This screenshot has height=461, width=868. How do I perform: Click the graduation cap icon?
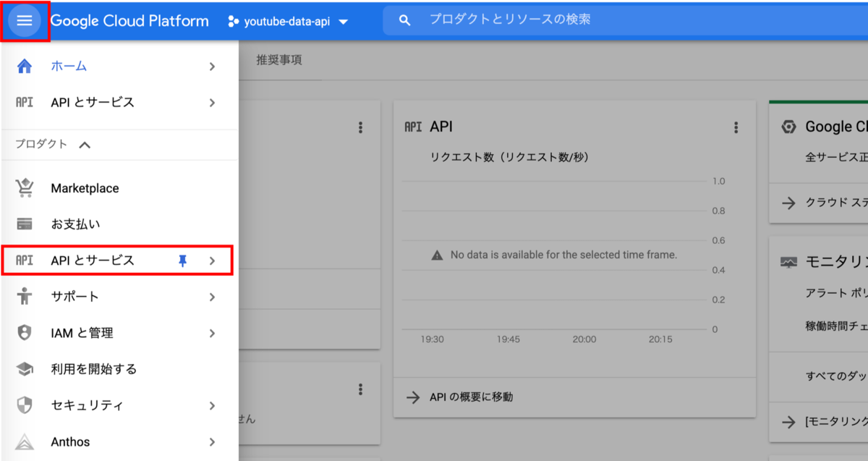25,369
